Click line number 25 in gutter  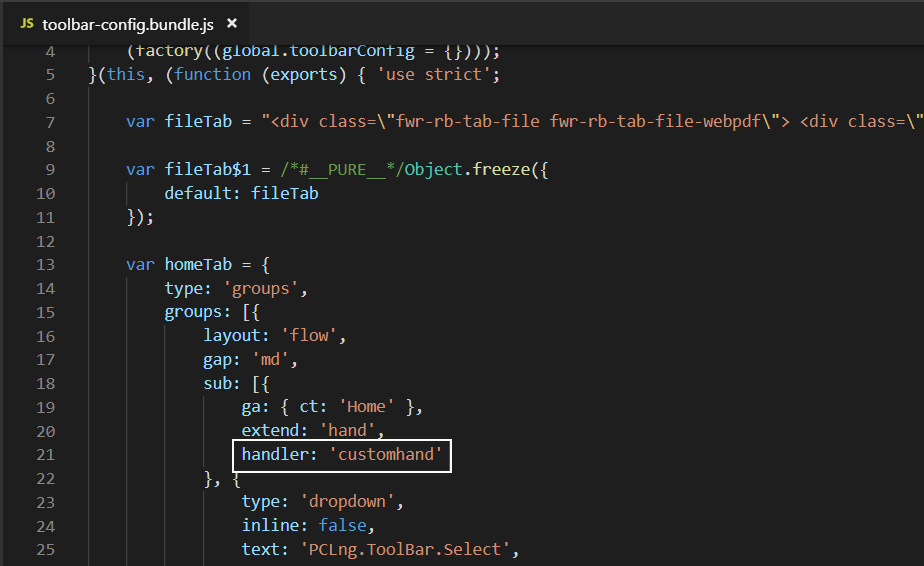(45, 550)
